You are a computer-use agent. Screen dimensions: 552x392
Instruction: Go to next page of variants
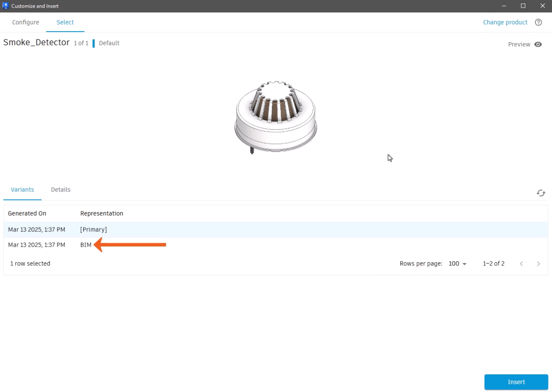[538, 264]
